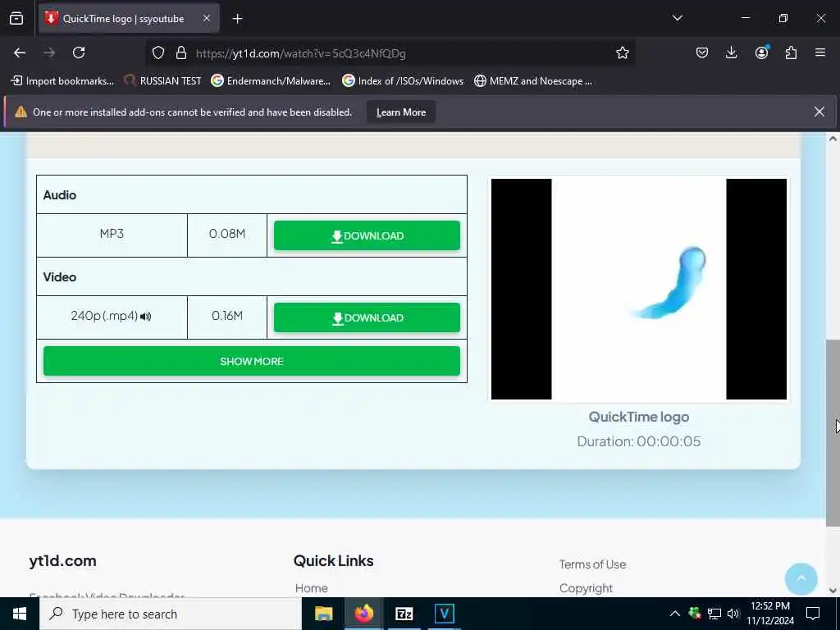Viewport: 840px width, 630px height.
Task: Click the MP3 format cell
Action: [x=112, y=234]
